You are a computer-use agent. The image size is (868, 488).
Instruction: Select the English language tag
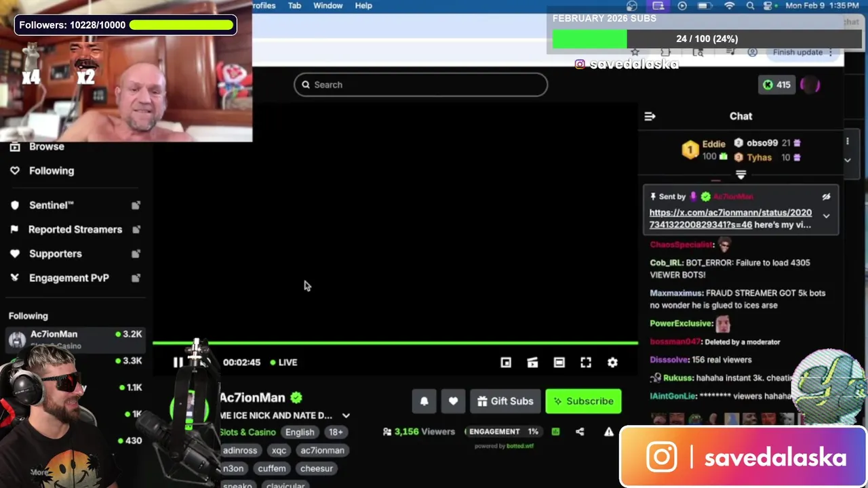300,432
